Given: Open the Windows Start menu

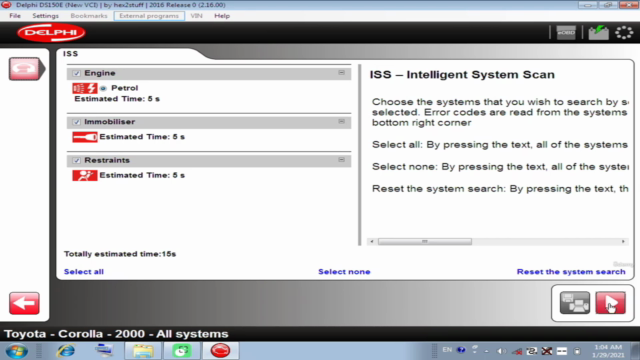Looking at the screenshot, I should (x=17, y=351).
